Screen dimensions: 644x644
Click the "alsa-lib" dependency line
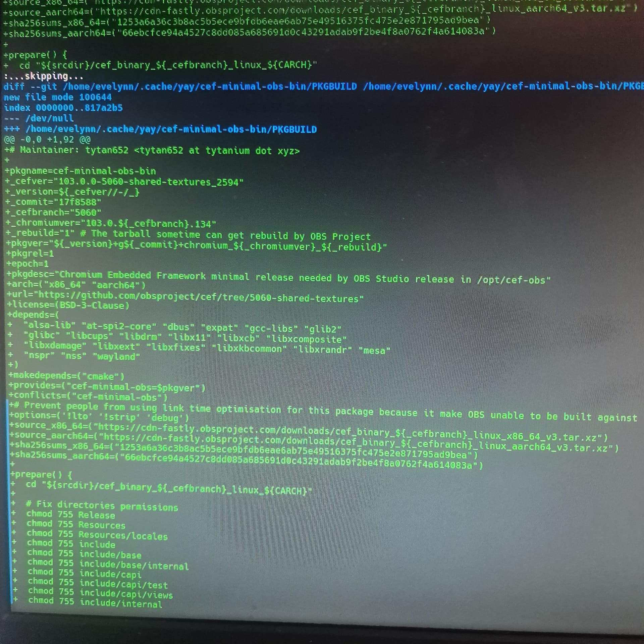[174, 327]
